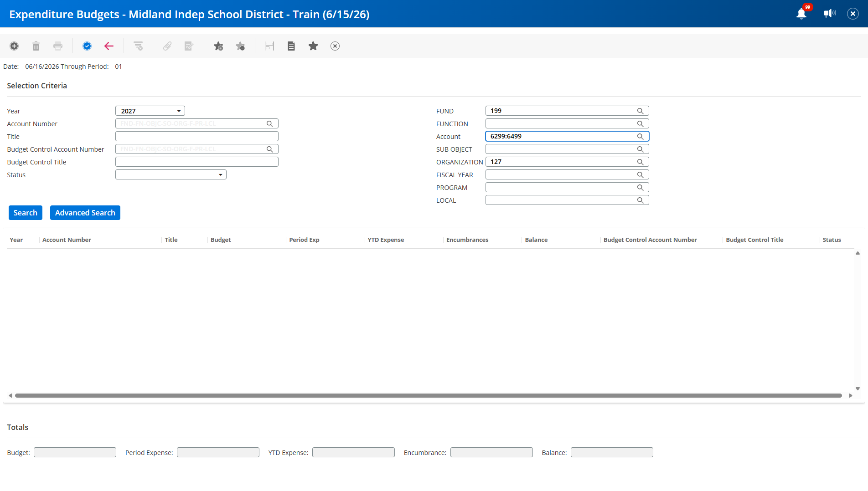This screenshot has width=868, height=491.
Task: Sort by Balance column header
Action: 536,240
